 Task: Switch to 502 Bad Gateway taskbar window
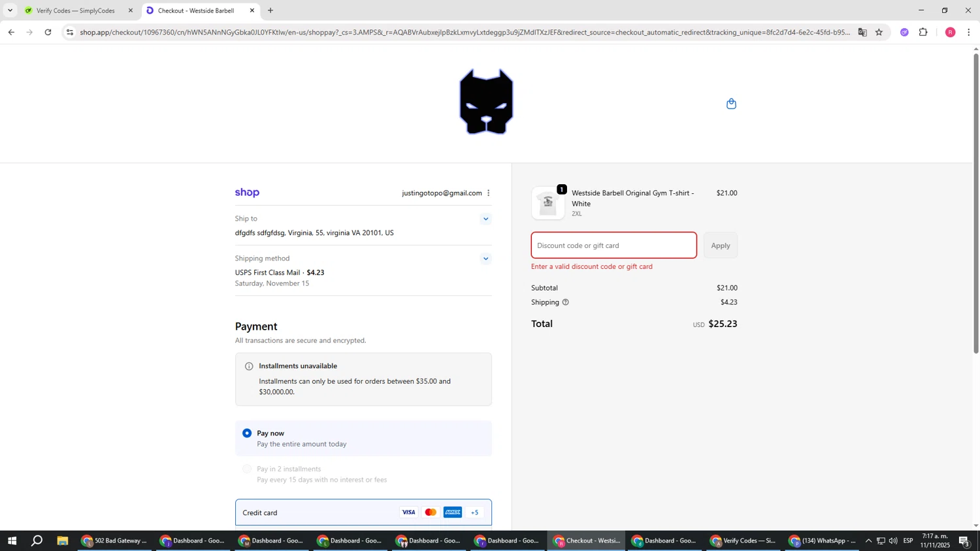(114, 541)
